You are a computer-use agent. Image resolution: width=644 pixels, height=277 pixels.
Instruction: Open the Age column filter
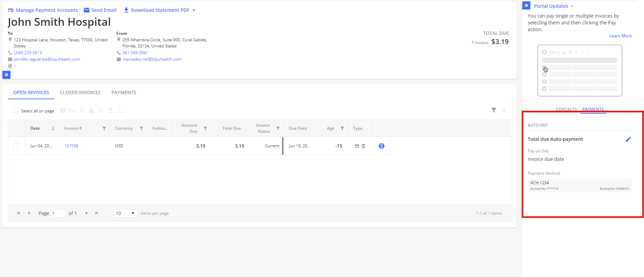pos(342,128)
